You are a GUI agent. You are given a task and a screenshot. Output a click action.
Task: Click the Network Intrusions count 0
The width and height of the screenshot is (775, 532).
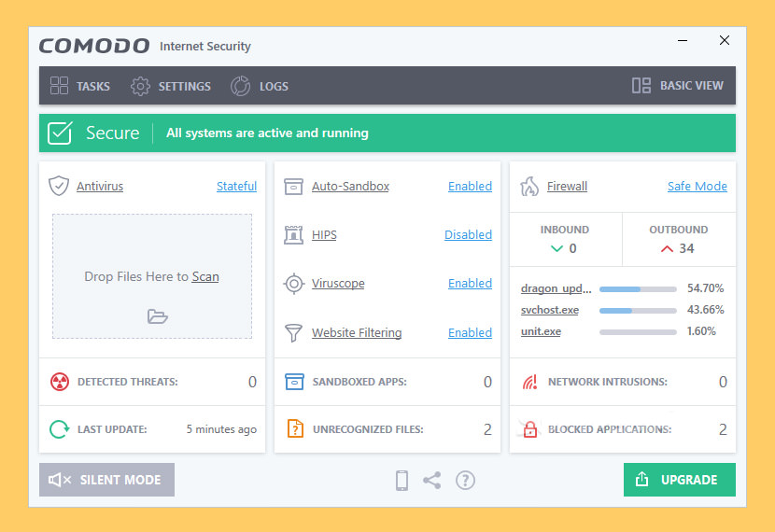[x=723, y=382]
